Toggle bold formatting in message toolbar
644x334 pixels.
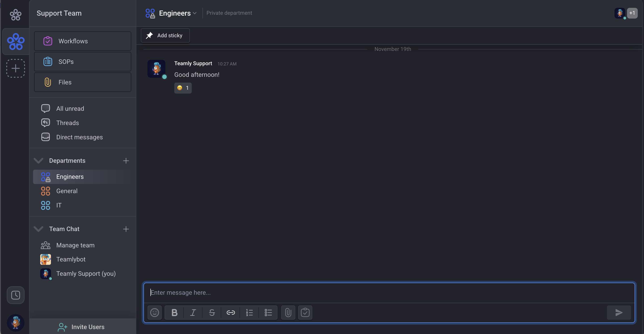174,313
